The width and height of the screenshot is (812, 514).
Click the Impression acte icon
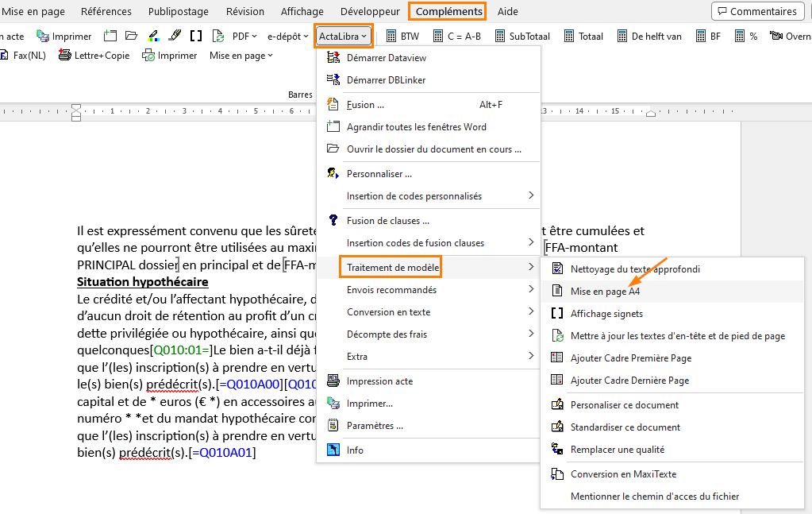tap(333, 381)
